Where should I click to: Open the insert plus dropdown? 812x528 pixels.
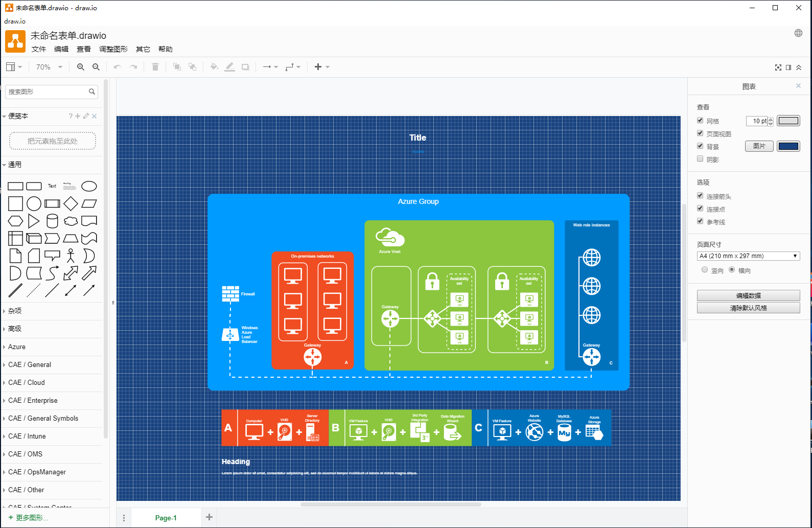point(322,67)
